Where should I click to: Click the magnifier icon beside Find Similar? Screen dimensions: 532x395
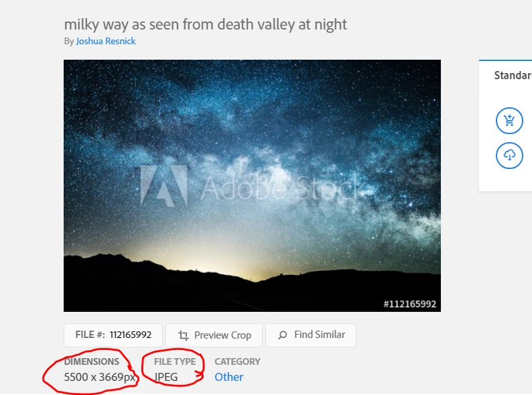point(282,335)
